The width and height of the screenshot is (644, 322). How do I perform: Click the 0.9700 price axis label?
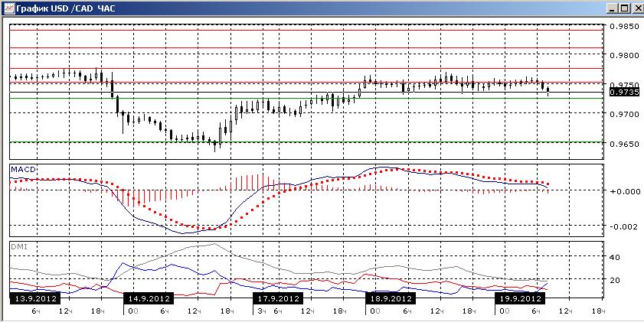click(624, 114)
